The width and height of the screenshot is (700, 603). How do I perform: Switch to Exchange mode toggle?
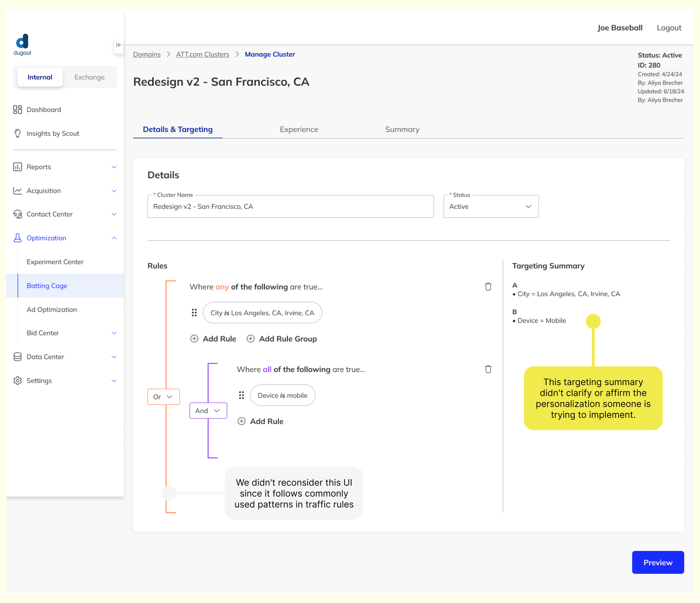pyautogui.click(x=89, y=77)
